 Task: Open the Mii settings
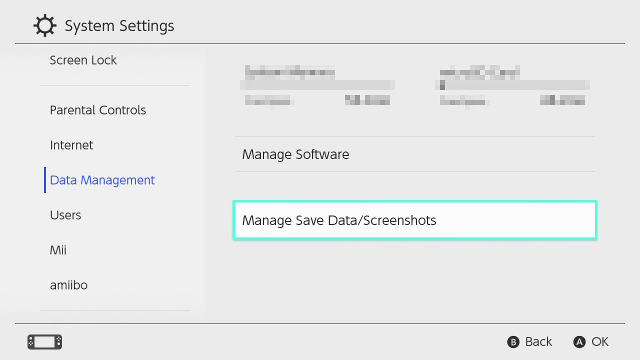click(x=58, y=250)
